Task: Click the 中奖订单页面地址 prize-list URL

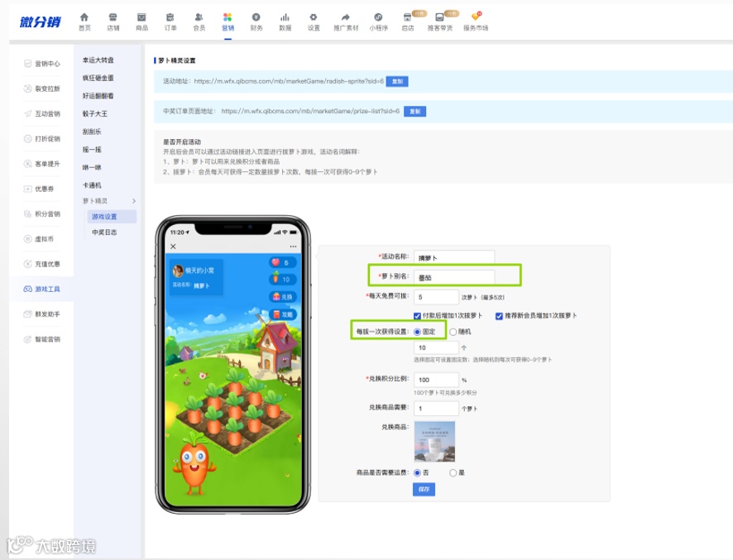Action: point(310,111)
